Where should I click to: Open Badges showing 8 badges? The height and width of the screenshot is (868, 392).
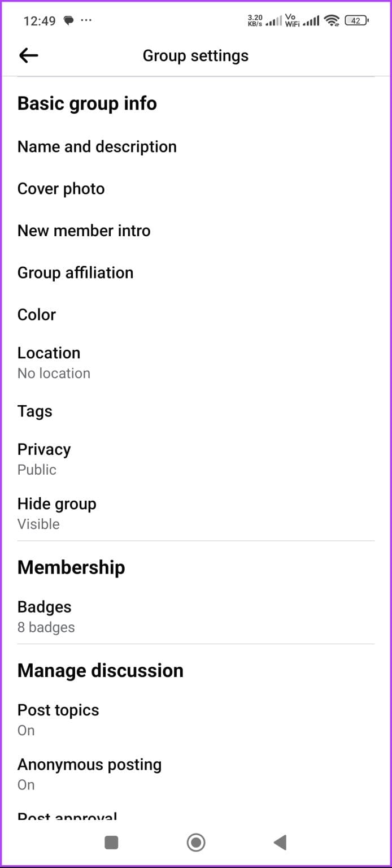(x=45, y=615)
